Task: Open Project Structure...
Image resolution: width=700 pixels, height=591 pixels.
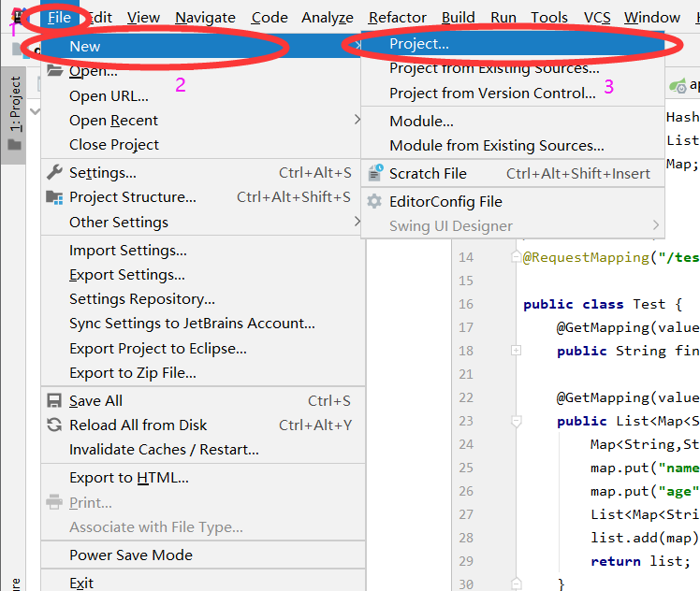Action: tap(201, 197)
